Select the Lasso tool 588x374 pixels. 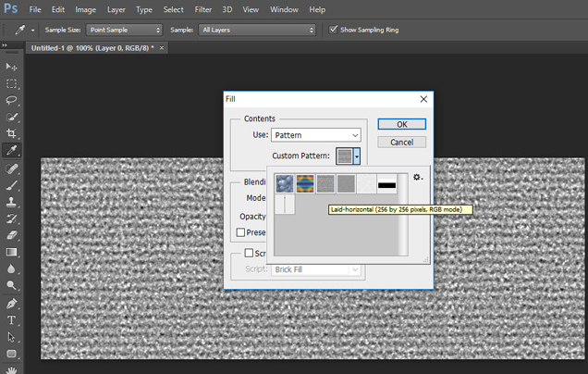coord(12,100)
